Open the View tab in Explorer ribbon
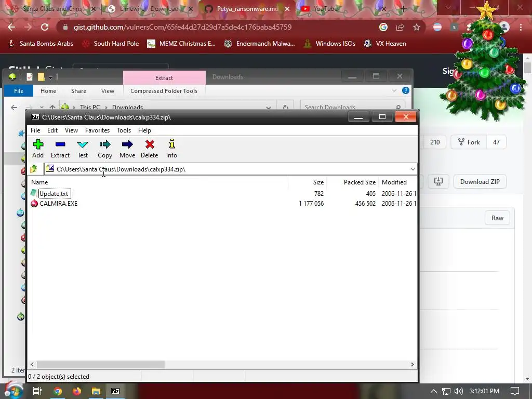Screen dimensions: 532x399 pos(108,91)
